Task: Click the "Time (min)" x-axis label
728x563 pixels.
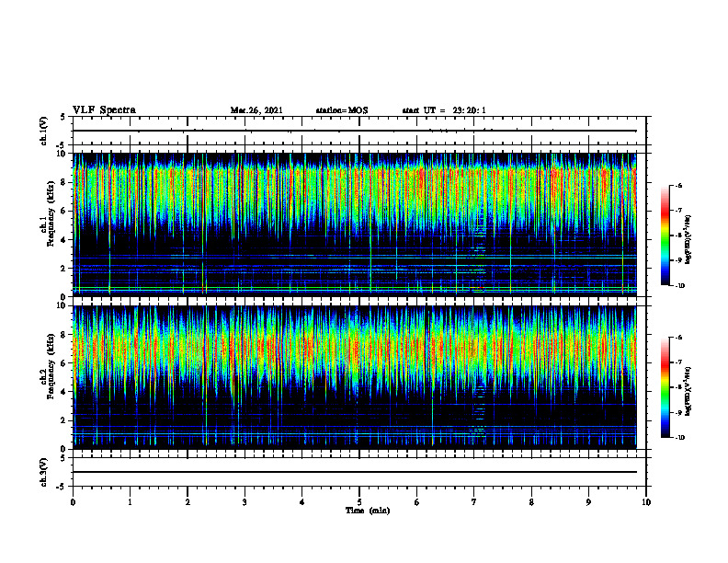Action: pyautogui.click(x=368, y=511)
